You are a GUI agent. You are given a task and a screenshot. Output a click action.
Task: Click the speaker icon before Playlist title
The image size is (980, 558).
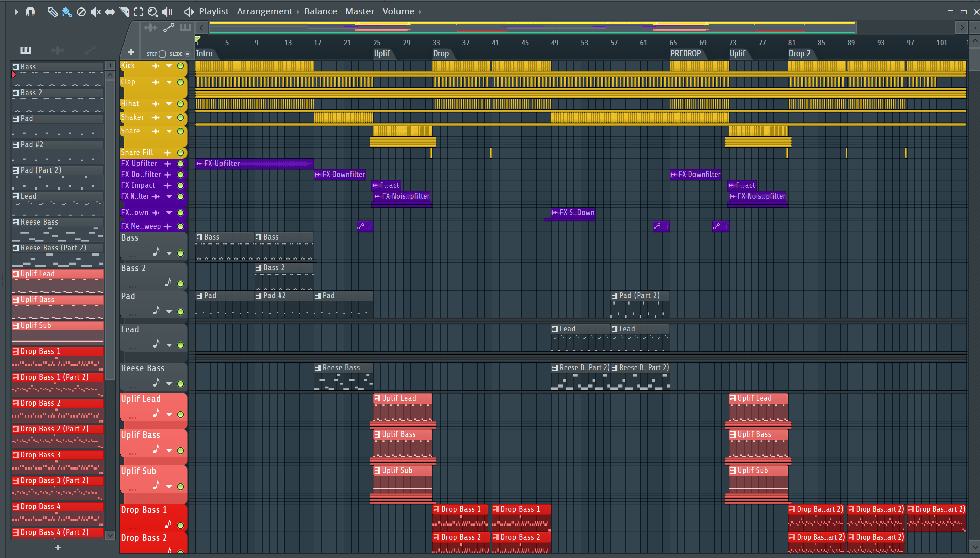click(189, 12)
